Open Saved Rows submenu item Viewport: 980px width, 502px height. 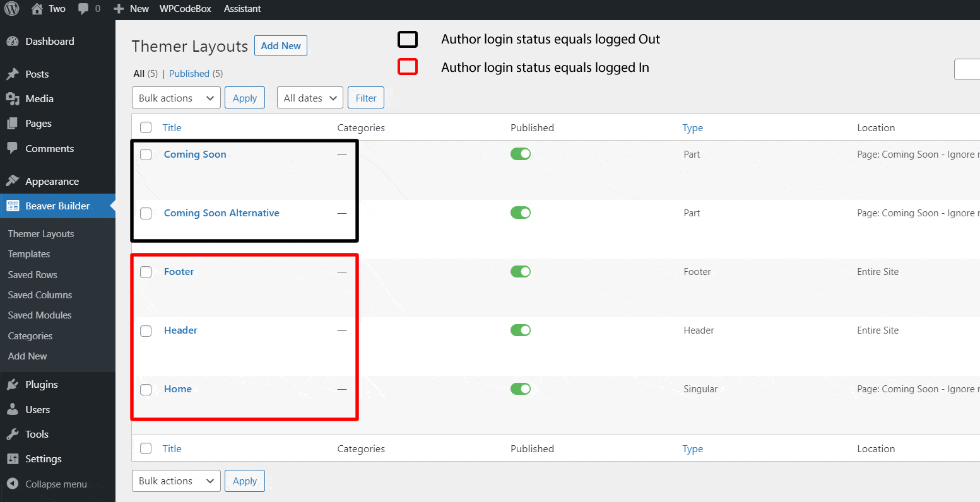coord(32,275)
